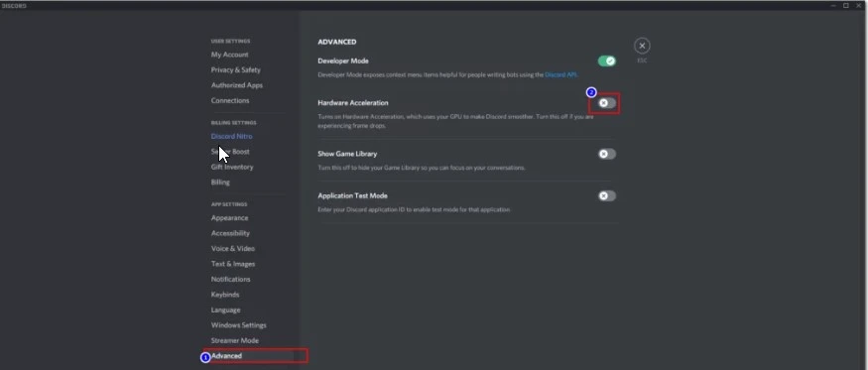Open the Billing settings entry
Image resolution: width=868 pixels, height=370 pixels.
tap(220, 183)
